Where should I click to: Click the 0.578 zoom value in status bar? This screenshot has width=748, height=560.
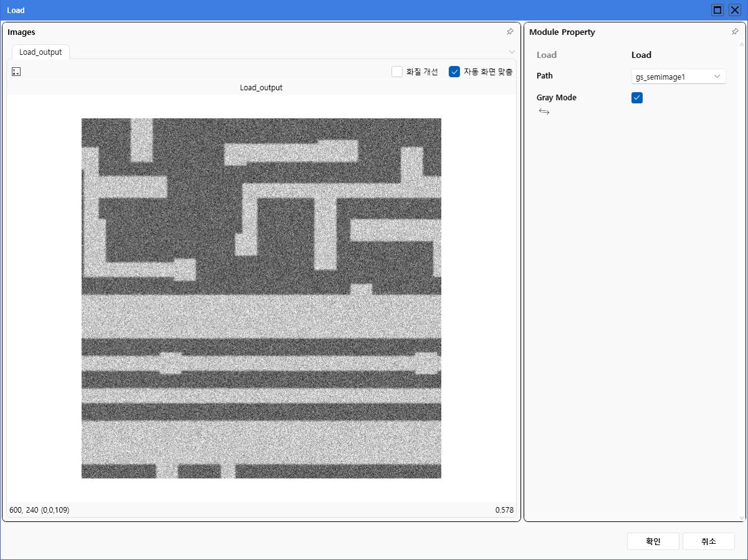pyautogui.click(x=504, y=510)
